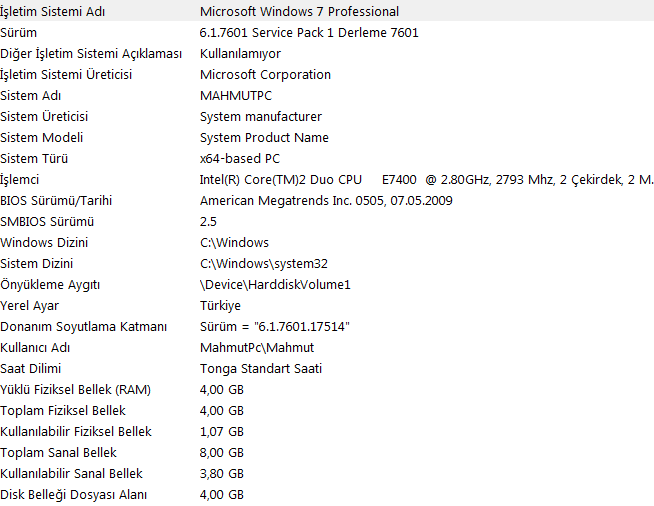654x506 pixels.
Task: Click the Türkiye locale value
Action: click(x=220, y=306)
